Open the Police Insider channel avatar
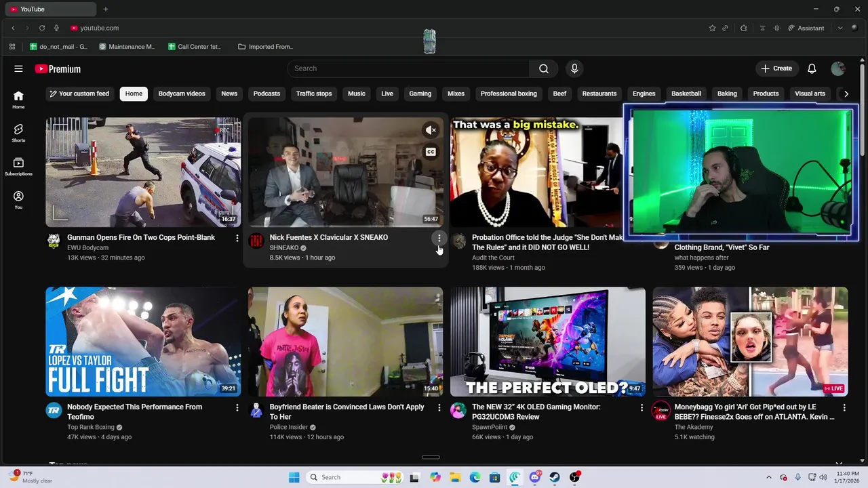868x488 pixels. pyautogui.click(x=256, y=411)
